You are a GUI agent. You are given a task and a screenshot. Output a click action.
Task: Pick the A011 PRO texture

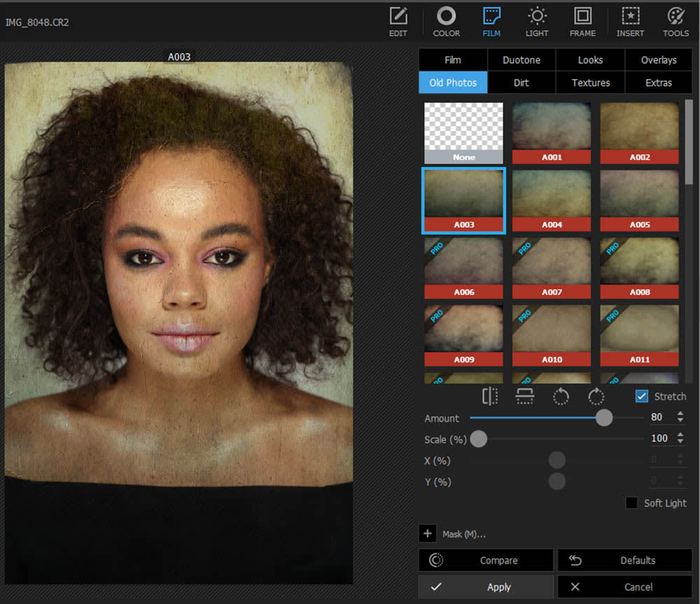click(639, 335)
